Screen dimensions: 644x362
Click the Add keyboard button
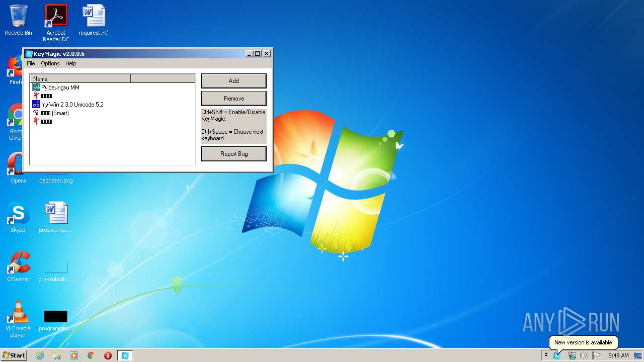tap(234, 81)
